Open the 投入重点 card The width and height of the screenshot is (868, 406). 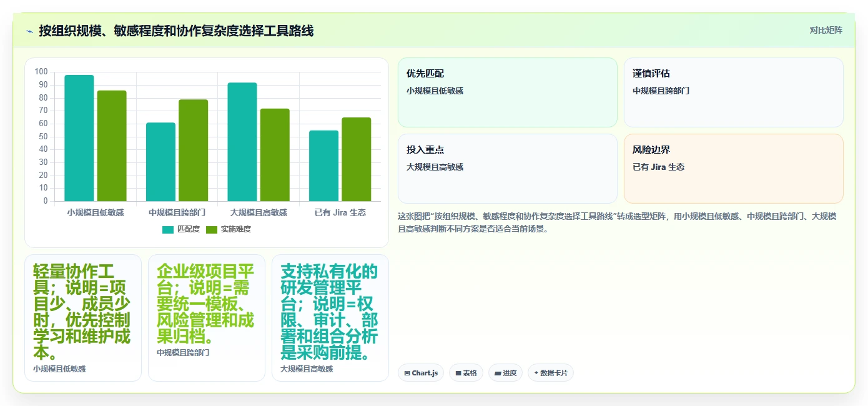click(x=507, y=169)
